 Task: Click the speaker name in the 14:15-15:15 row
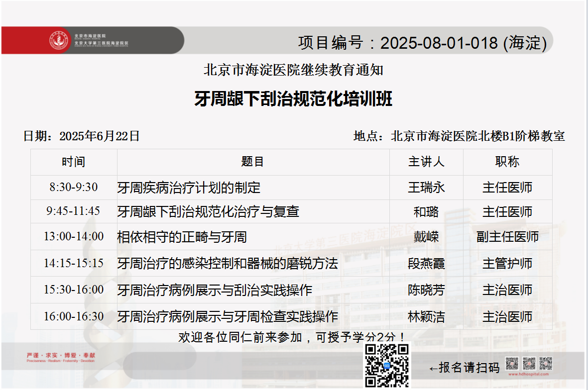[426, 264]
